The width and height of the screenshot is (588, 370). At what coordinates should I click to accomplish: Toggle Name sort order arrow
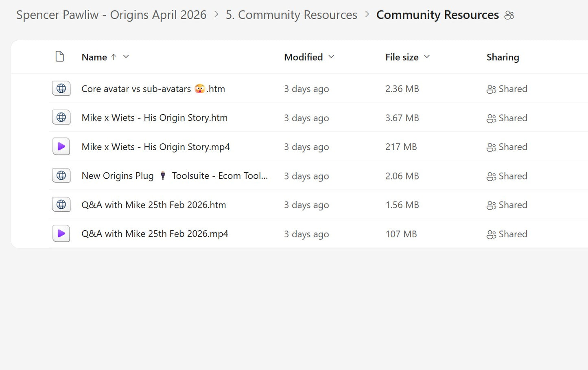click(x=114, y=57)
